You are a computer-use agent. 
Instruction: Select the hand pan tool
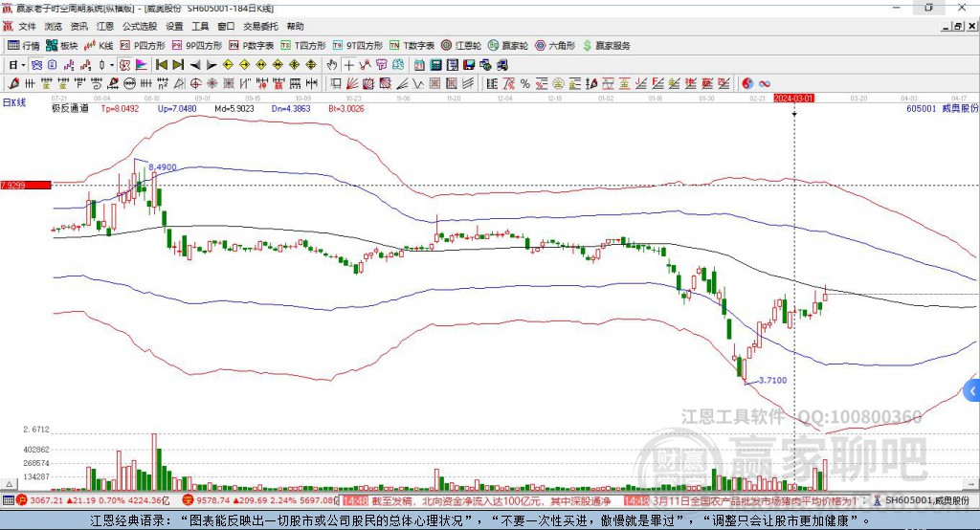(332, 65)
